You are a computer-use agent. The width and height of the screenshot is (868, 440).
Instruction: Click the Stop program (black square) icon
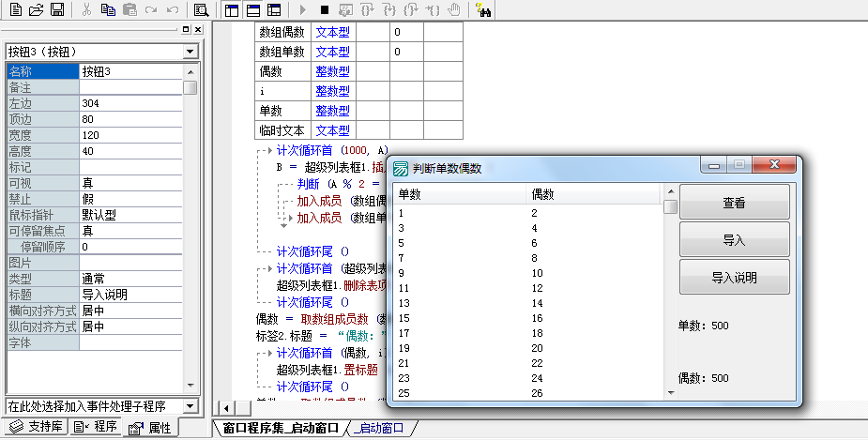(324, 10)
